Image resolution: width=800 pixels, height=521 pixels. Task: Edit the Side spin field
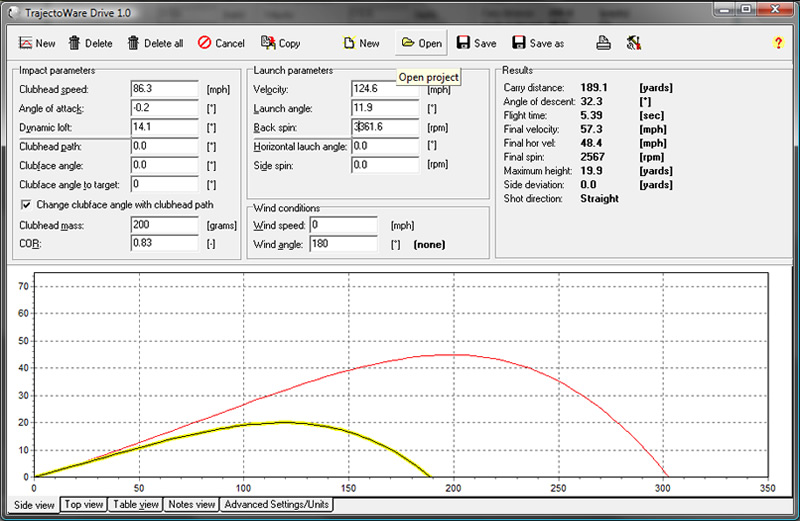coord(385,165)
